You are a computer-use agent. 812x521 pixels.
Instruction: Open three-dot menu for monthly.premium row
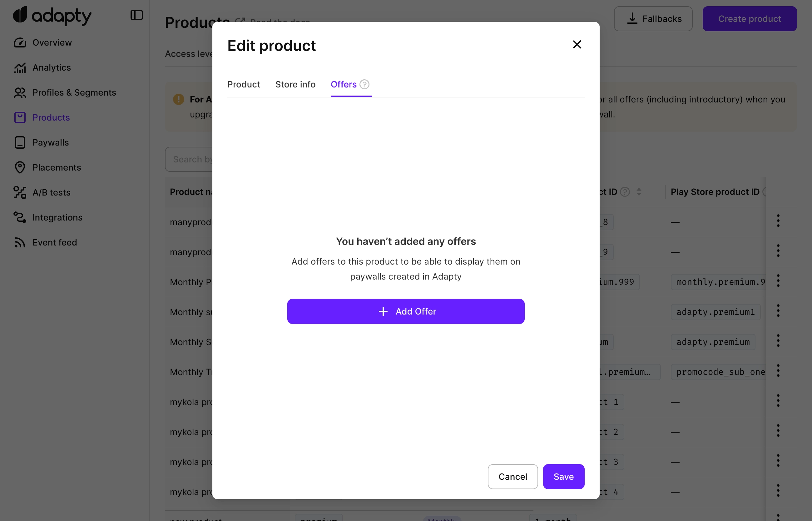[778, 281]
